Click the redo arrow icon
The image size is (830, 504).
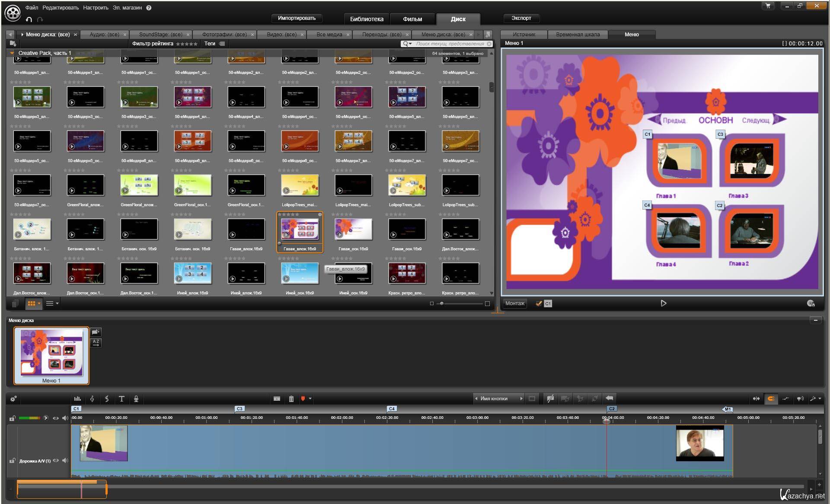(x=40, y=19)
